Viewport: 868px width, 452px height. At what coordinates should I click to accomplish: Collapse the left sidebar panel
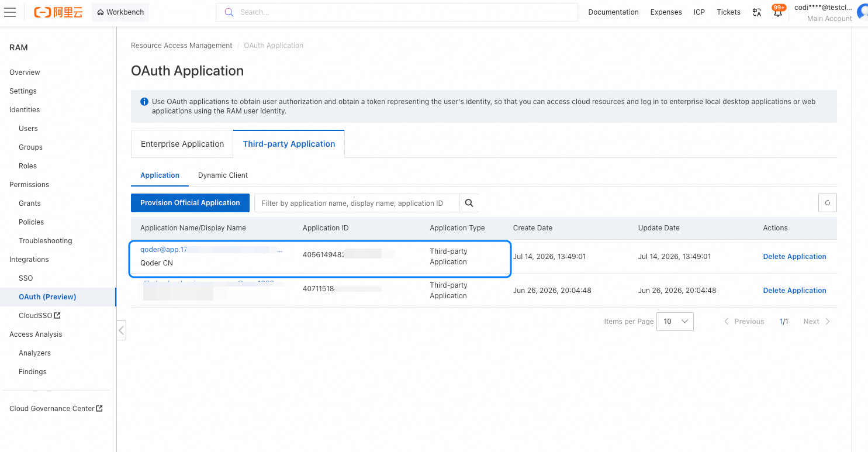click(x=121, y=330)
